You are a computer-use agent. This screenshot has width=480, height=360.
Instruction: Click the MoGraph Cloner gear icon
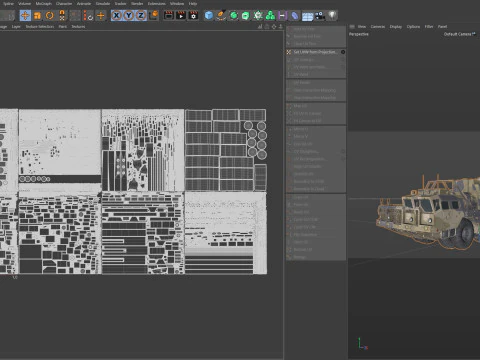[x=258, y=16]
